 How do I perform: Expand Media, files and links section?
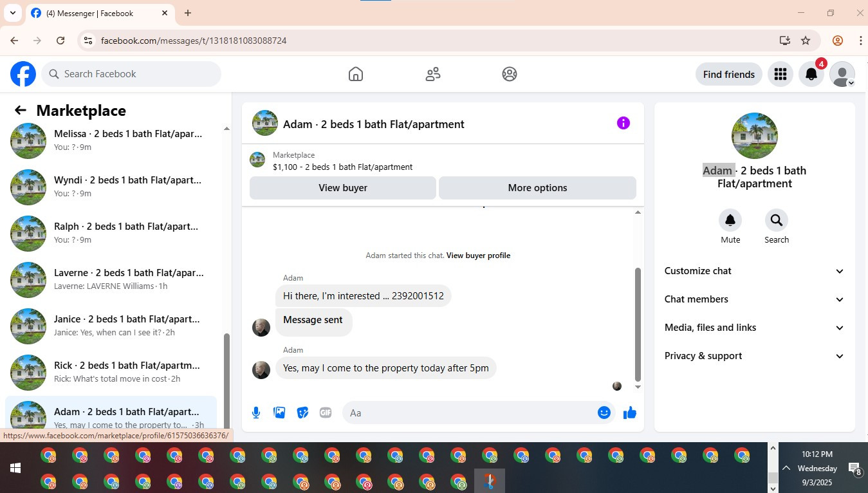point(755,328)
